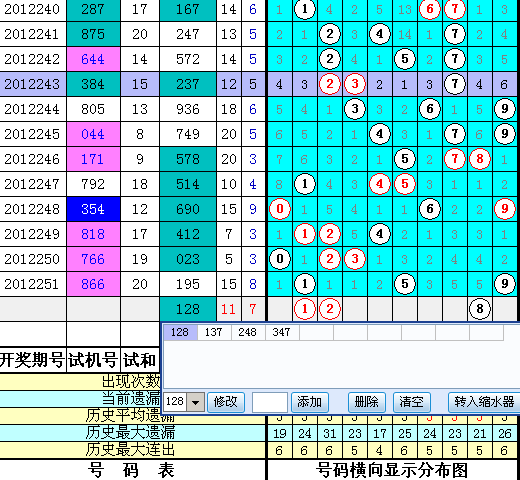Click the circled 0 in row 2012250
This screenshot has width=520, height=480.
click(280, 259)
